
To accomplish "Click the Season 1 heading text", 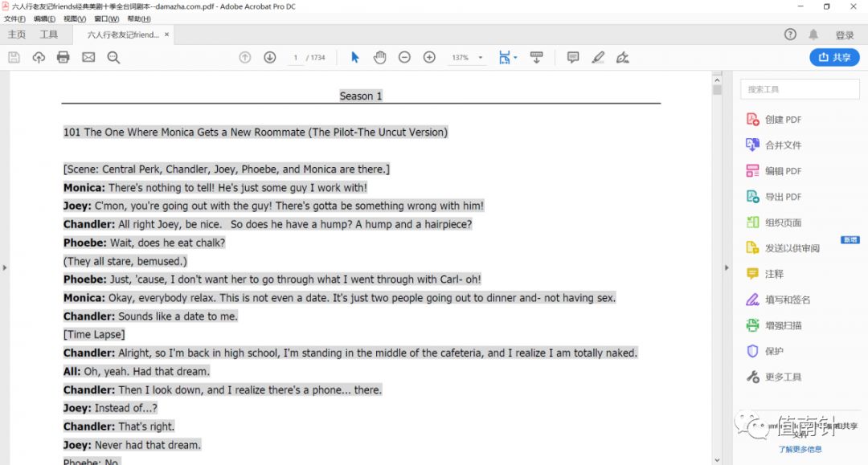I will click(361, 96).
